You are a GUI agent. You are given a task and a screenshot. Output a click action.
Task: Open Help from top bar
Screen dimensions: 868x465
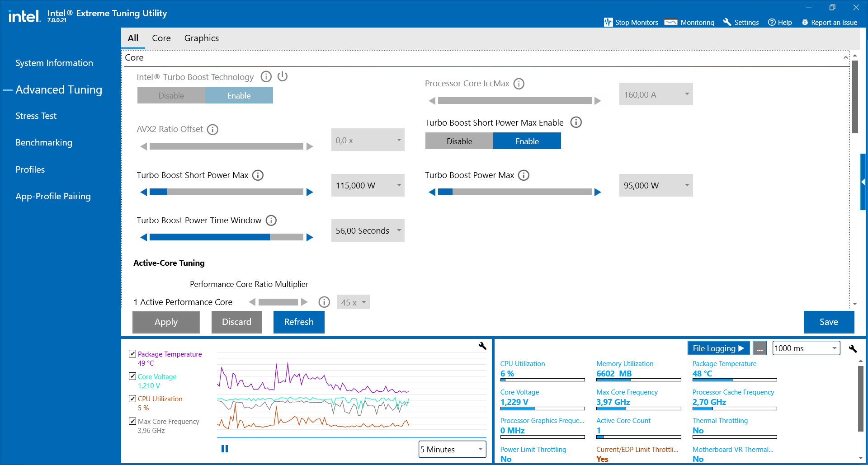[780, 22]
